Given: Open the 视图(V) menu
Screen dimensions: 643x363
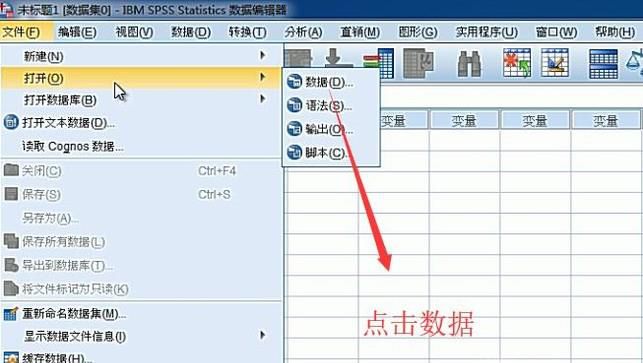Looking at the screenshot, I should pyautogui.click(x=134, y=32).
